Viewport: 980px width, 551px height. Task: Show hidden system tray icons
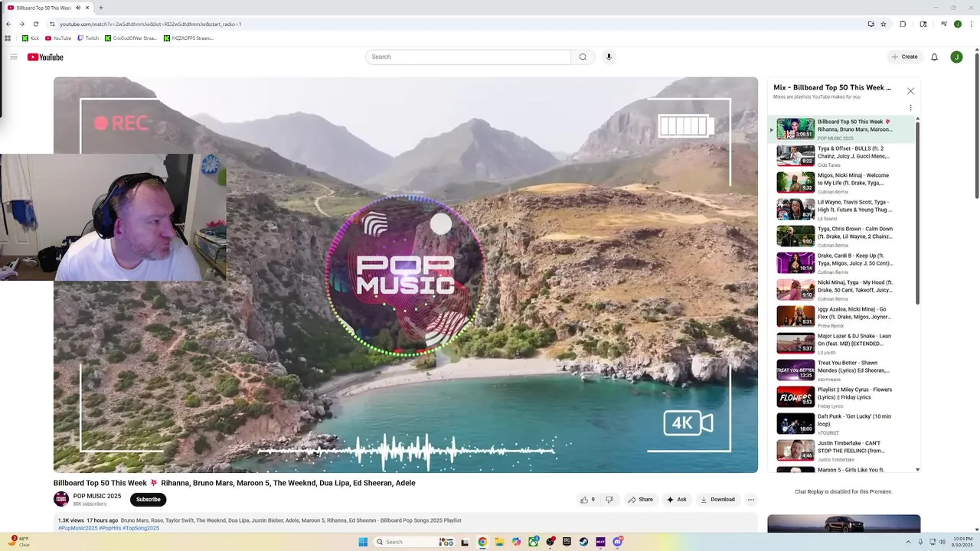pyautogui.click(x=910, y=542)
